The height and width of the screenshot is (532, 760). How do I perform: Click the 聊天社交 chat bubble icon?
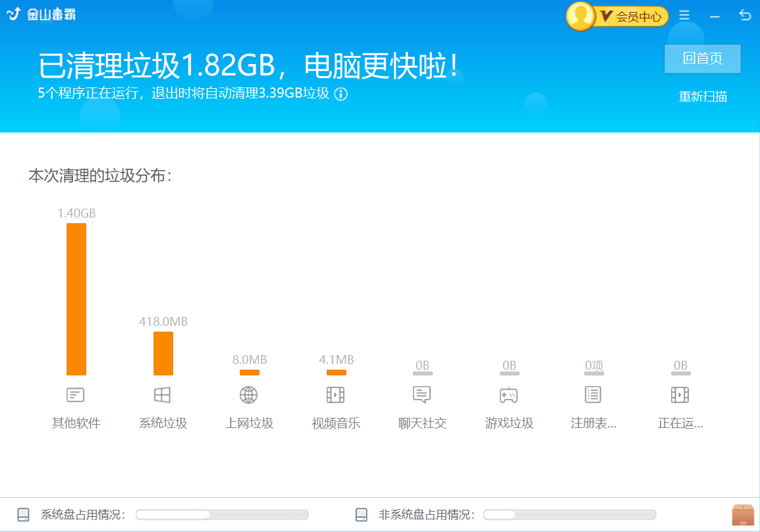point(423,394)
